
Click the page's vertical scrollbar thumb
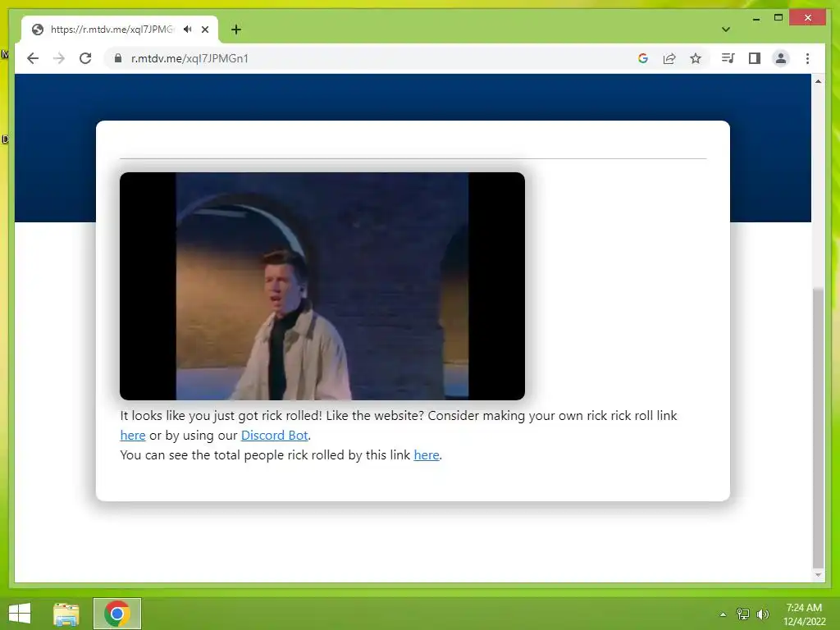[x=818, y=427]
